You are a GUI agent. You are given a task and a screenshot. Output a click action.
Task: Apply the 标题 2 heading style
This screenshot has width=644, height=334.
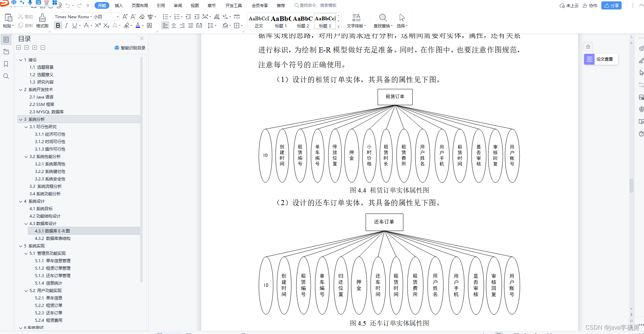(303, 21)
